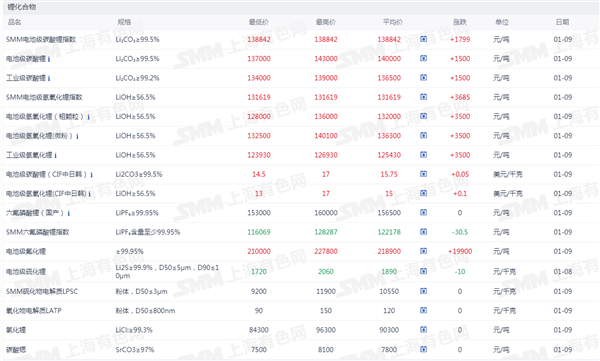Click info icon next to 电池级氢氧化锂（粗颗粒）
600x361 pixels.
pos(88,117)
